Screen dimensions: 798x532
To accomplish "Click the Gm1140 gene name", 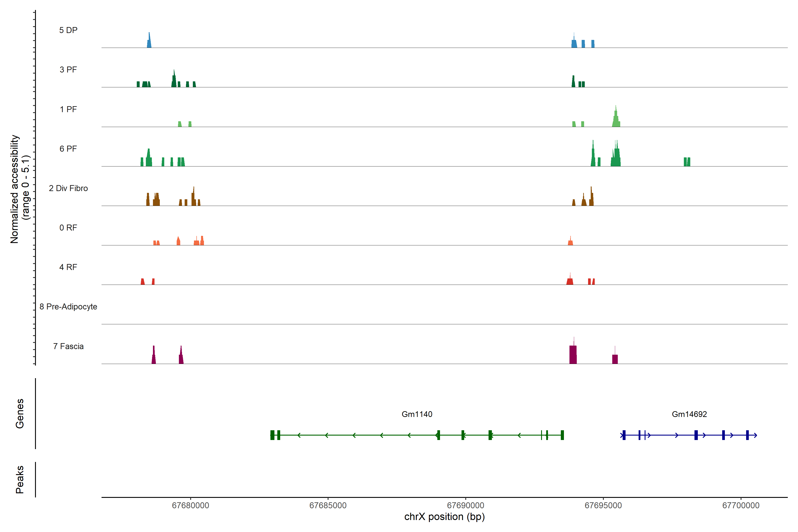I will pyautogui.click(x=417, y=414).
